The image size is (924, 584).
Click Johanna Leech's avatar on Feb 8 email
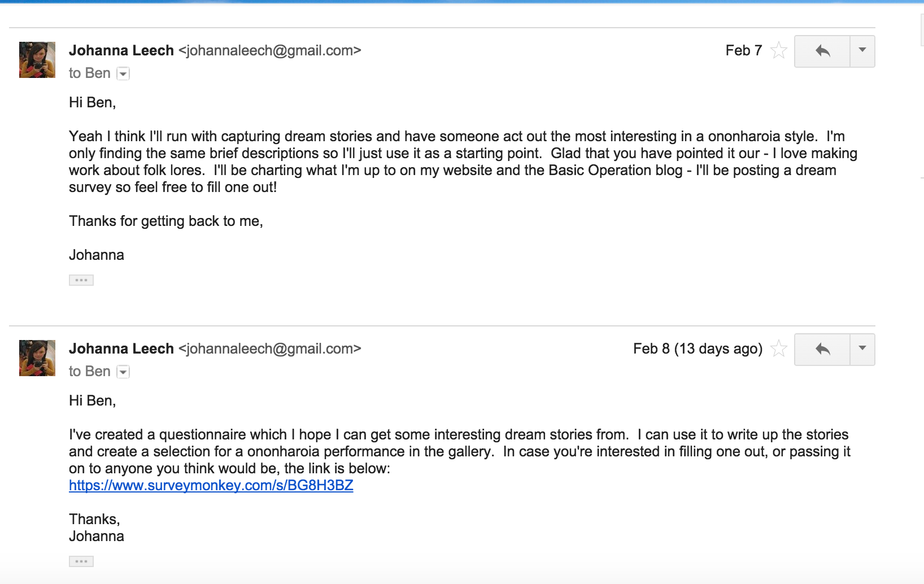click(37, 358)
